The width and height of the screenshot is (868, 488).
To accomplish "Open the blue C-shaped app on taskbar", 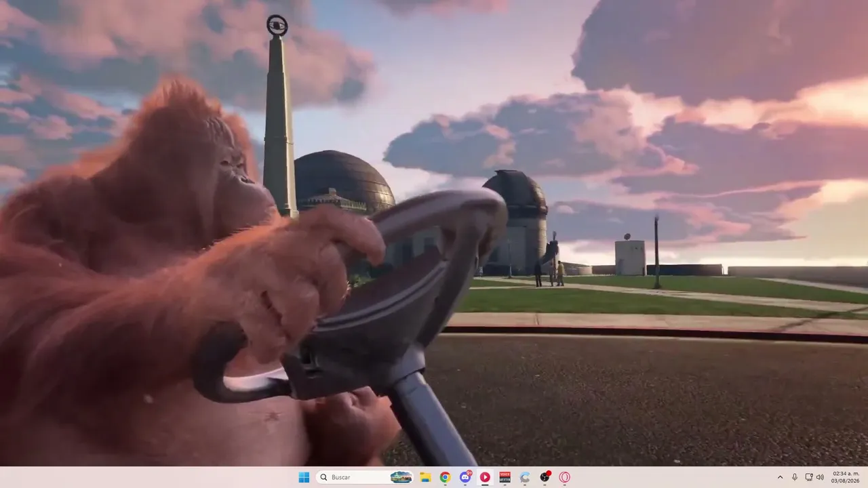I will click(525, 477).
